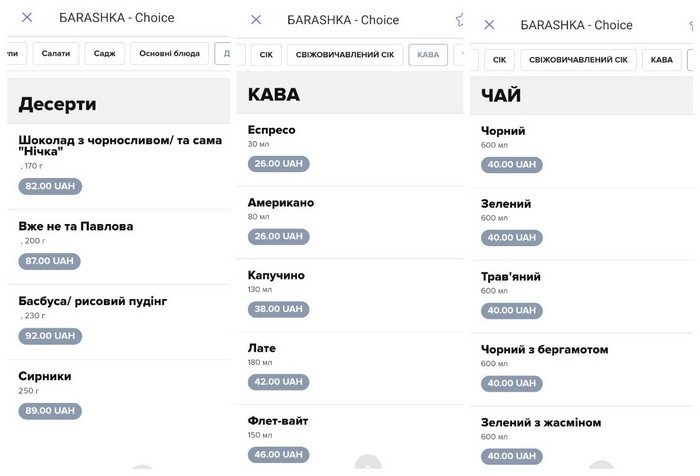
Task: Close the menu on the Десерти screen
Action: pyautogui.click(x=27, y=17)
